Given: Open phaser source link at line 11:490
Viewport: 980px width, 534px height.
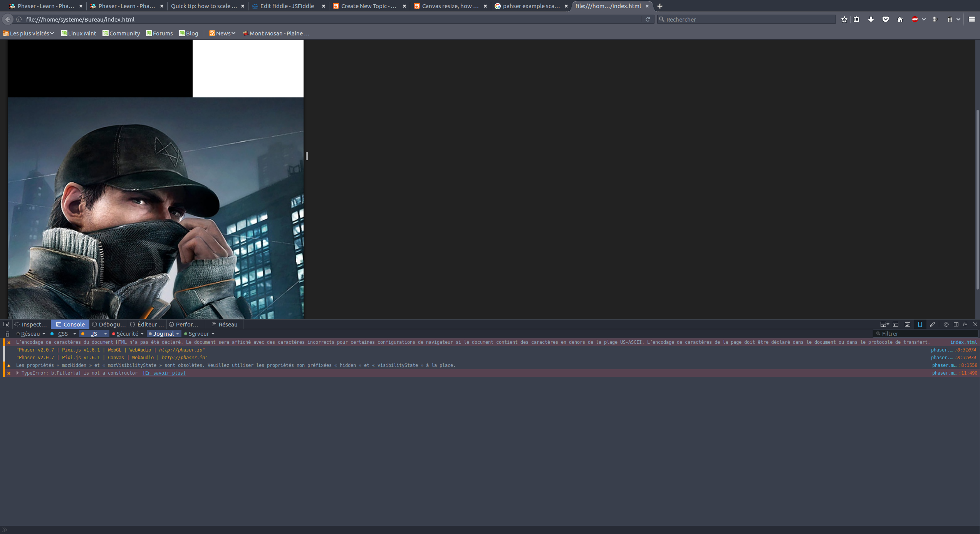Looking at the screenshot, I should tap(955, 373).
